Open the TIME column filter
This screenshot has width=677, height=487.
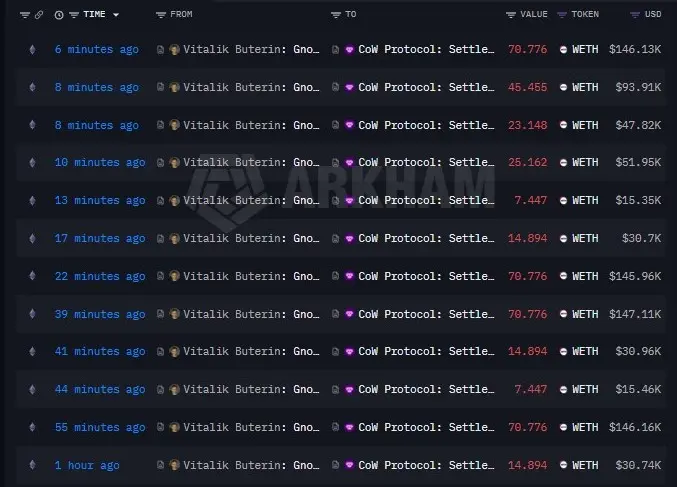[76, 15]
